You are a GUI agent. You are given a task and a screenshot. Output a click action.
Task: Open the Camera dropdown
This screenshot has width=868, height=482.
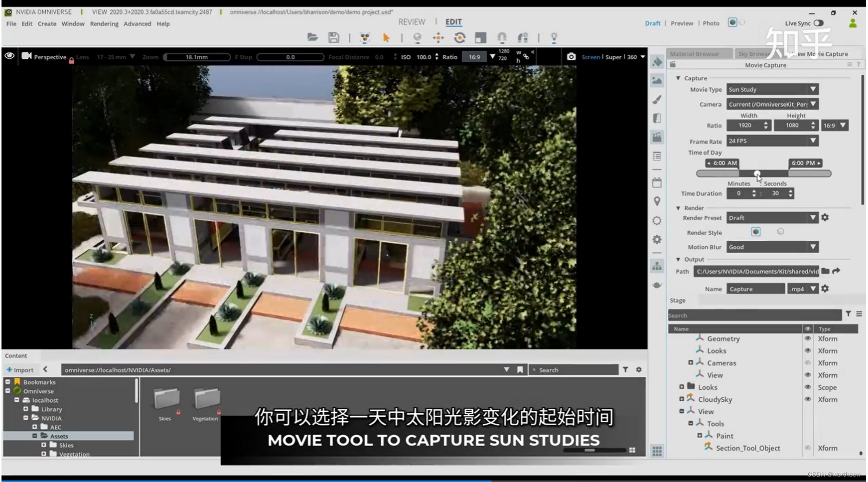[772, 104]
